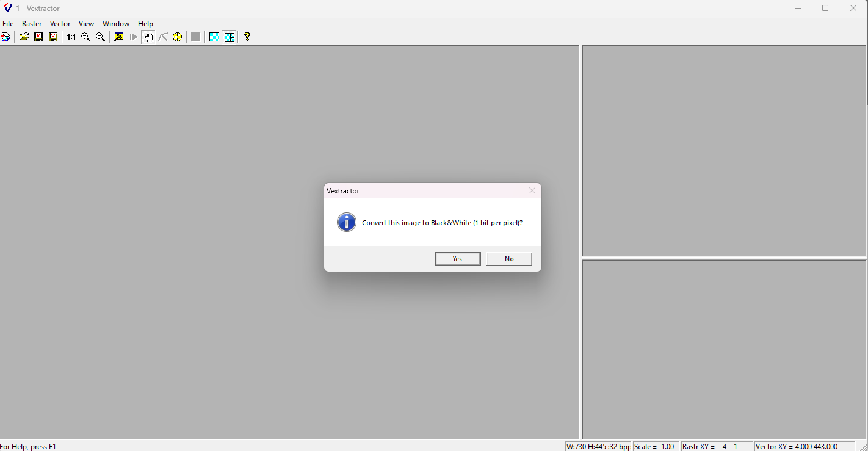Click the Vextractor logo in title bar
Image resolution: width=868 pixels, height=451 pixels.
[x=8, y=8]
